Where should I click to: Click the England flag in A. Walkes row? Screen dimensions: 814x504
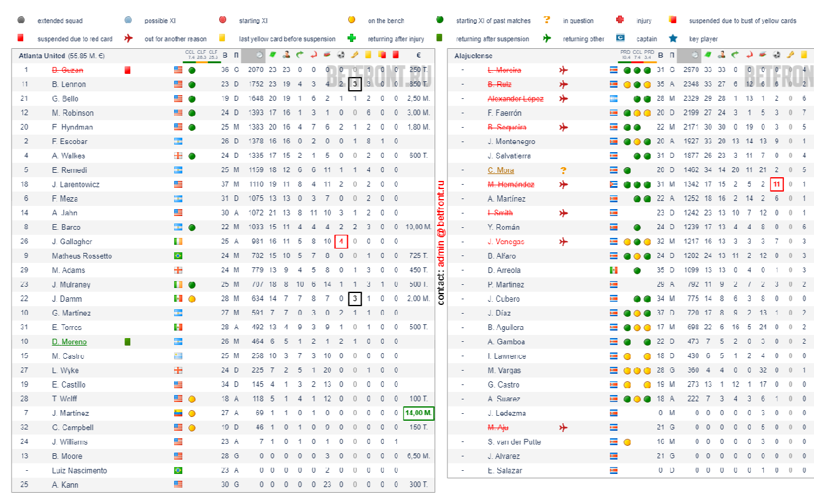coord(178,156)
